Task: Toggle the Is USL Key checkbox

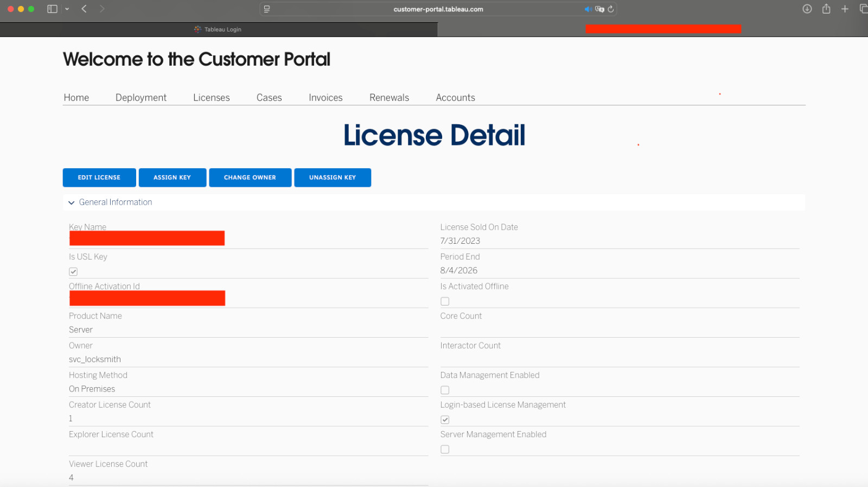Action: pos(73,271)
